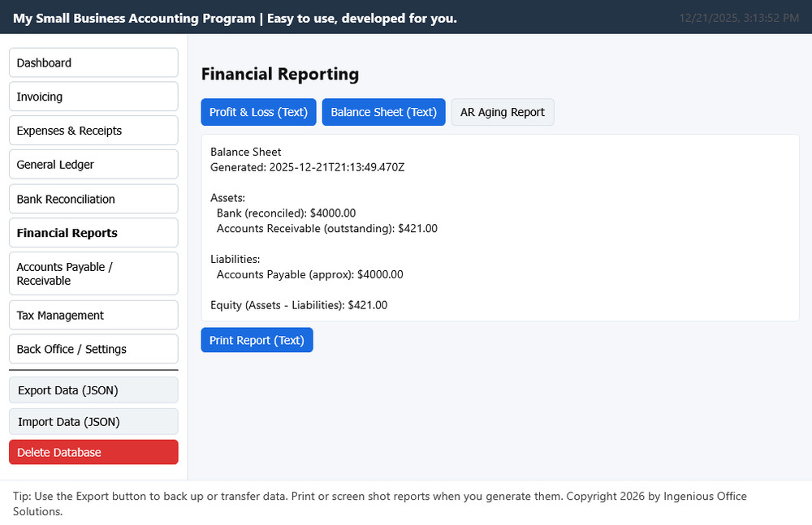Click the date and time in header
The width and height of the screenshot is (812, 525).
738,18
